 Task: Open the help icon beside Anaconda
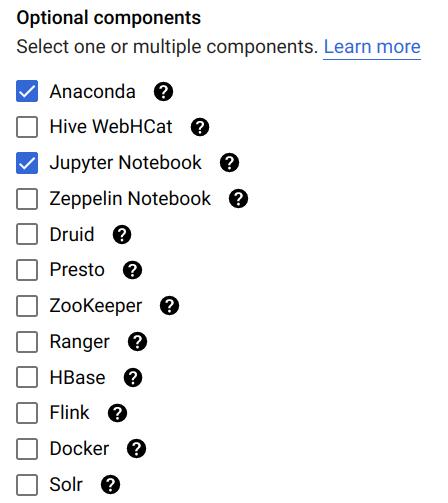click(x=163, y=92)
